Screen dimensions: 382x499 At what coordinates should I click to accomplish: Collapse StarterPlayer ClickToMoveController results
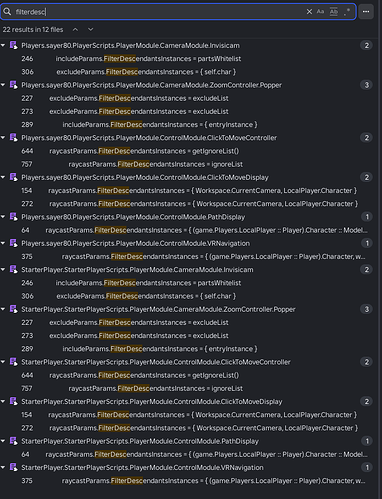(3, 362)
